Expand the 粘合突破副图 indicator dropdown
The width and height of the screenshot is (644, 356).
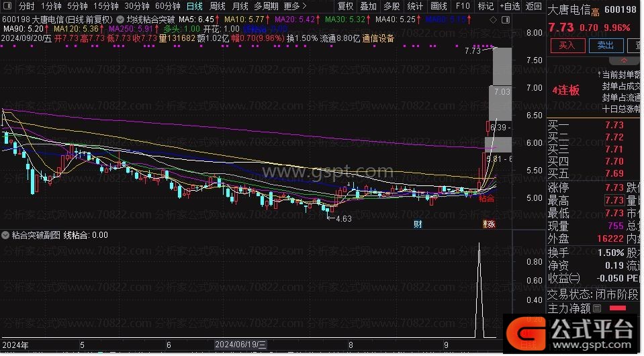tap(6, 236)
